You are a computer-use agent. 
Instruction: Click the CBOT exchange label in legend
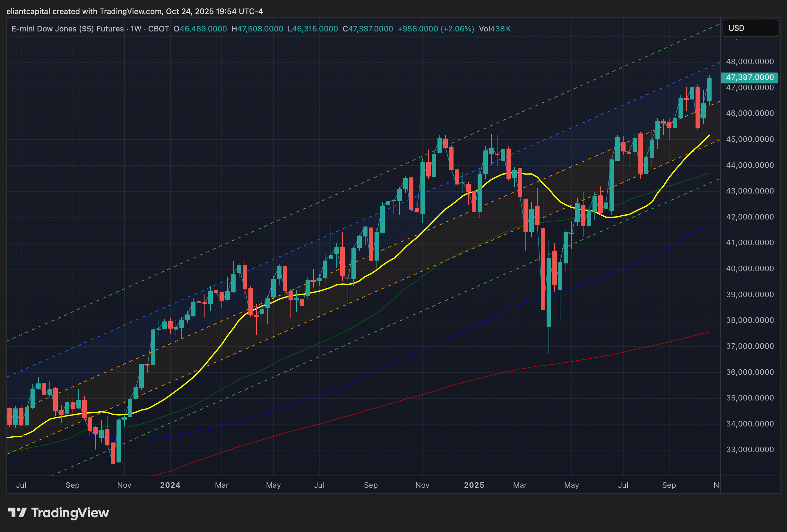pos(159,29)
